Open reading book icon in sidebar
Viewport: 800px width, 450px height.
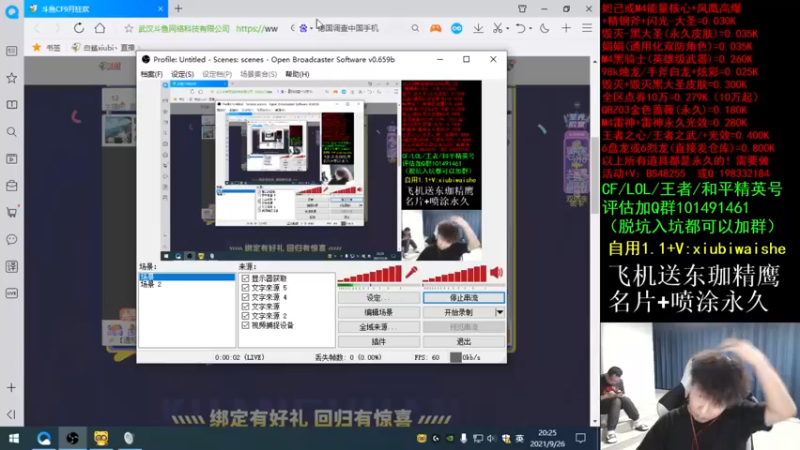pos(11,105)
